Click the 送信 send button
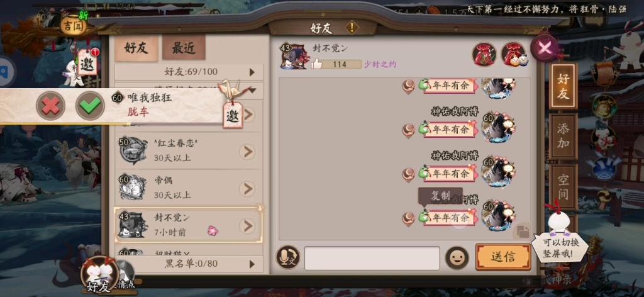Viewport: 644px width, 297px height. 503,257
